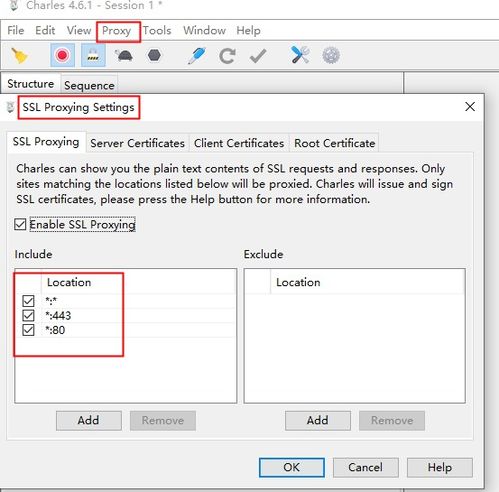The height and width of the screenshot is (492, 499).
Task: Open the Help menu
Action: tap(248, 30)
